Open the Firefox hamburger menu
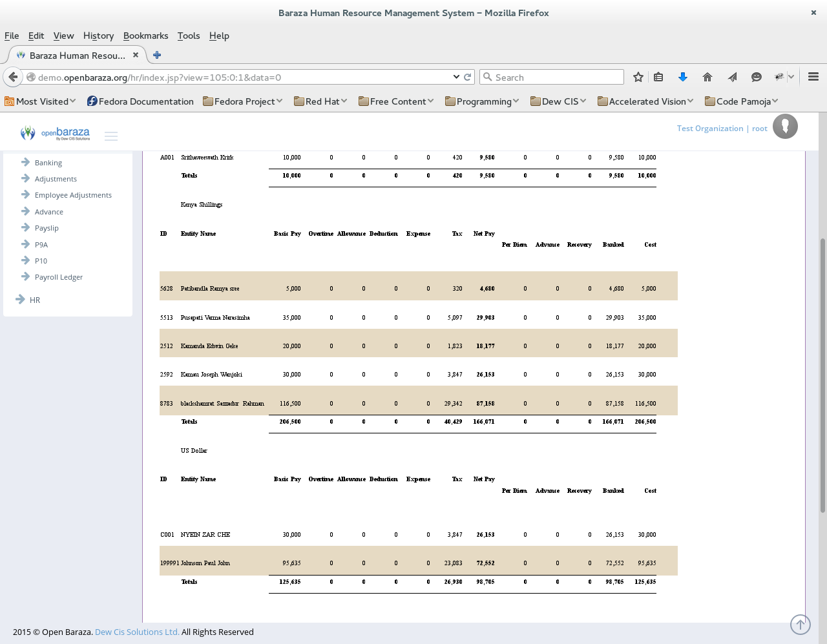Image resolution: width=827 pixels, height=644 pixels. tap(813, 77)
